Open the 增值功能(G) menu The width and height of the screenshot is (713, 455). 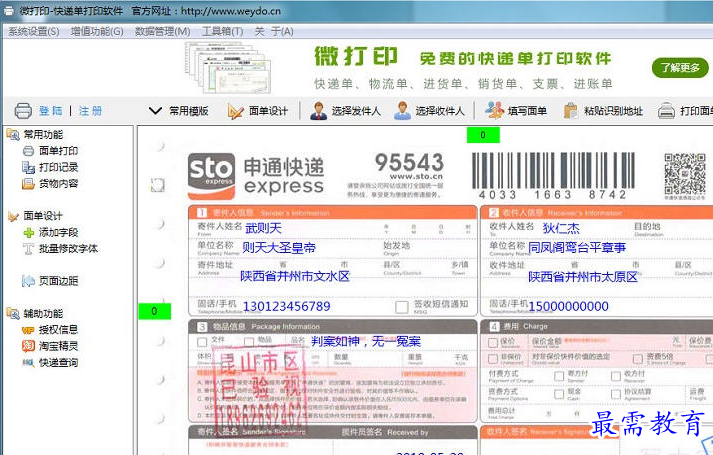click(97, 31)
